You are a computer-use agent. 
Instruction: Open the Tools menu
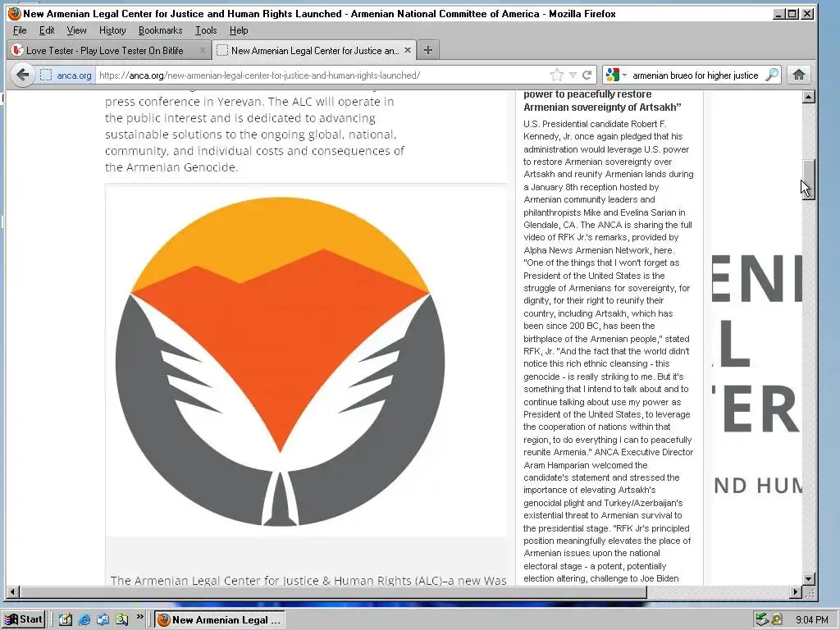[x=206, y=30]
